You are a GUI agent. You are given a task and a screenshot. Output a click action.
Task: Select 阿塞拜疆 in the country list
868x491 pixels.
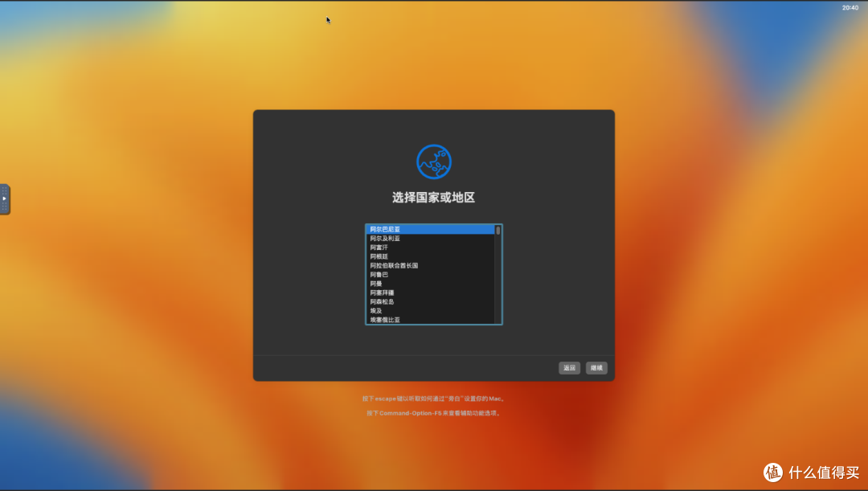coord(418,293)
